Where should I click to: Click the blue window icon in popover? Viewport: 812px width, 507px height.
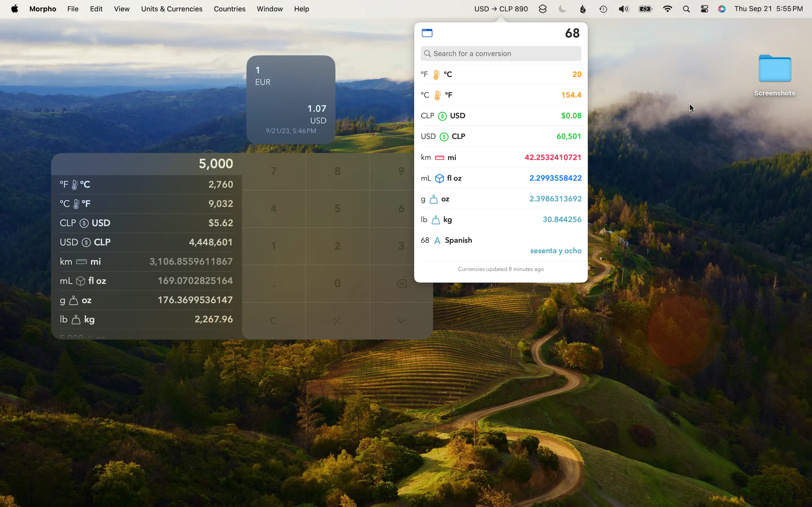[427, 33]
